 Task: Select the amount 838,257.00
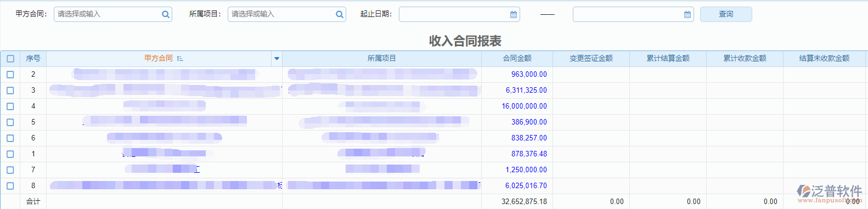point(529,138)
